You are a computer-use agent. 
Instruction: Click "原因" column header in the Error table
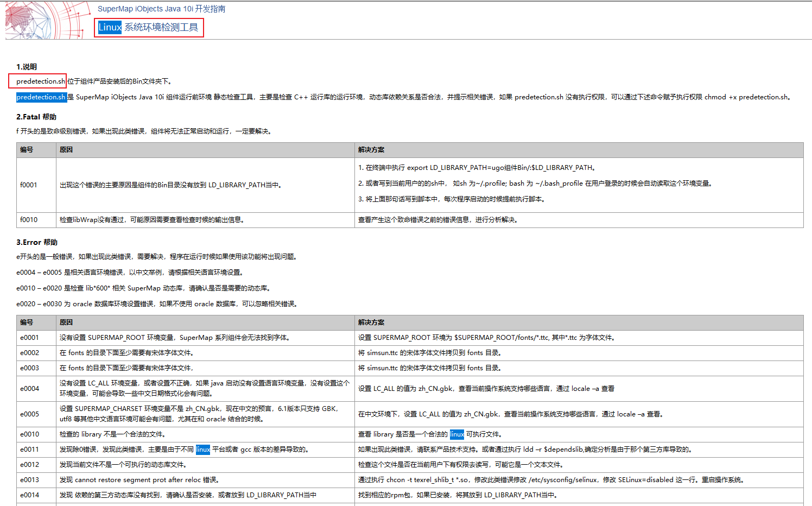pyautogui.click(x=66, y=322)
